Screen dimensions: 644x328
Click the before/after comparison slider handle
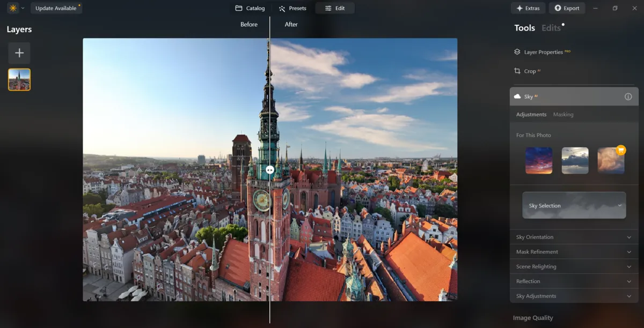tap(270, 169)
